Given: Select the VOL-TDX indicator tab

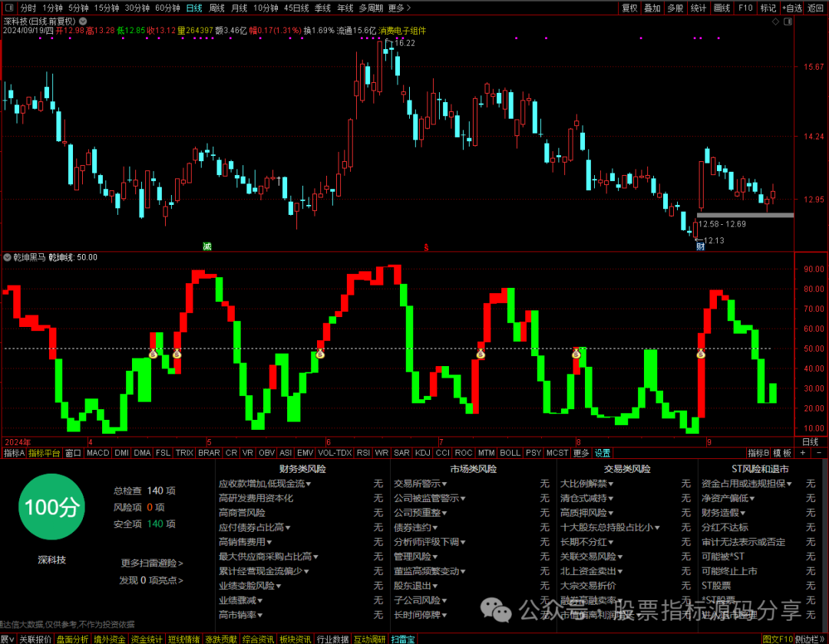Looking at the screenshot, I should pyautogui.click(x=335, y=453).
